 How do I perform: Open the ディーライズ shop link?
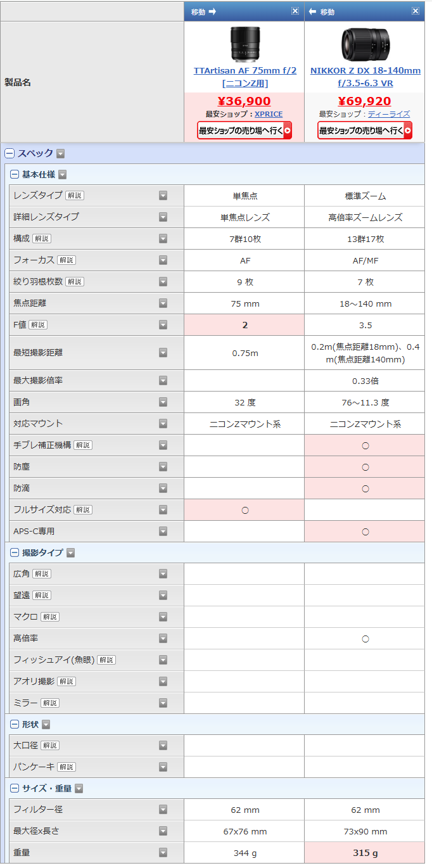click(x=389, y=114)
